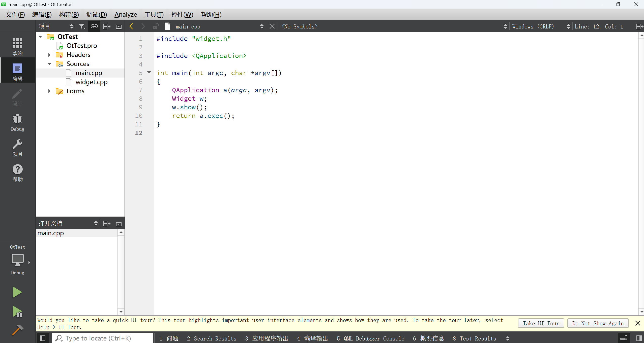
Task: Close the Open Documents panel
Action: (119, 223)
